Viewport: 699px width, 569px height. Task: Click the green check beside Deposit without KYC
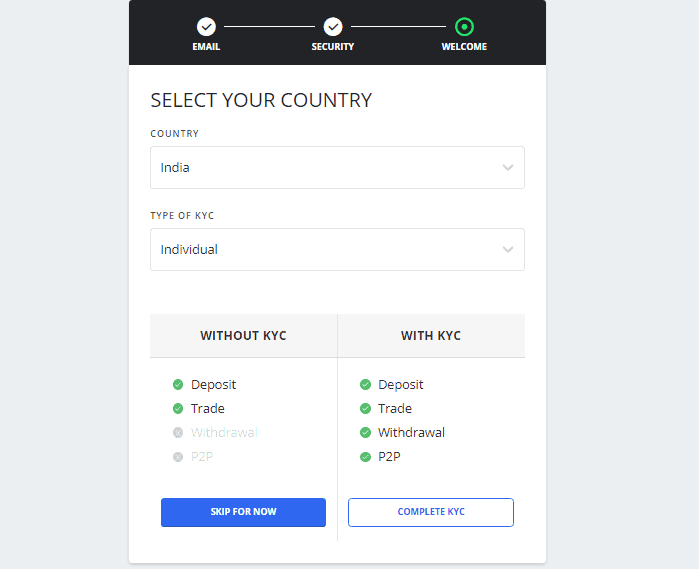click(178, 384)
